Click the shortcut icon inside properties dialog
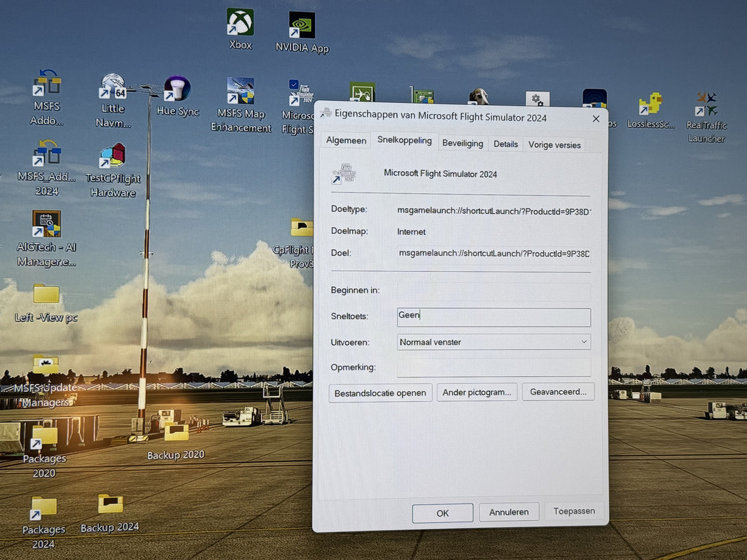 pos(344,174)
